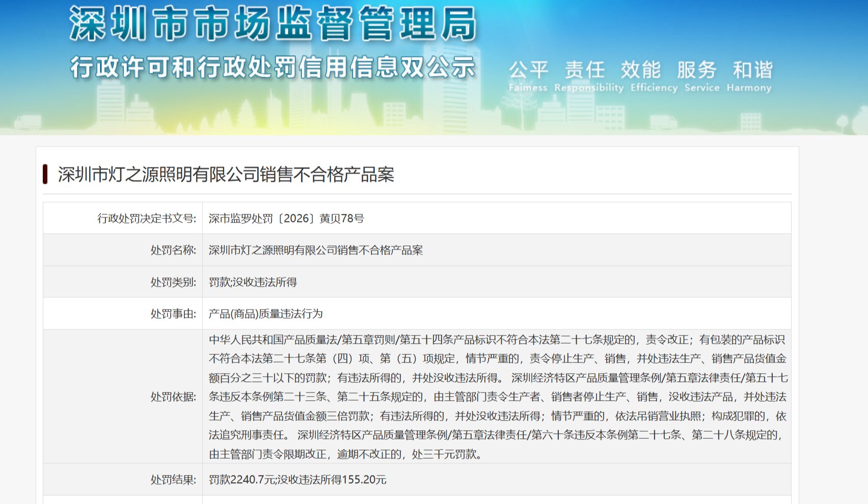Click the label 处罚类别
The height and width of the screenshot is (504, 868).
[x=173, y=282]
